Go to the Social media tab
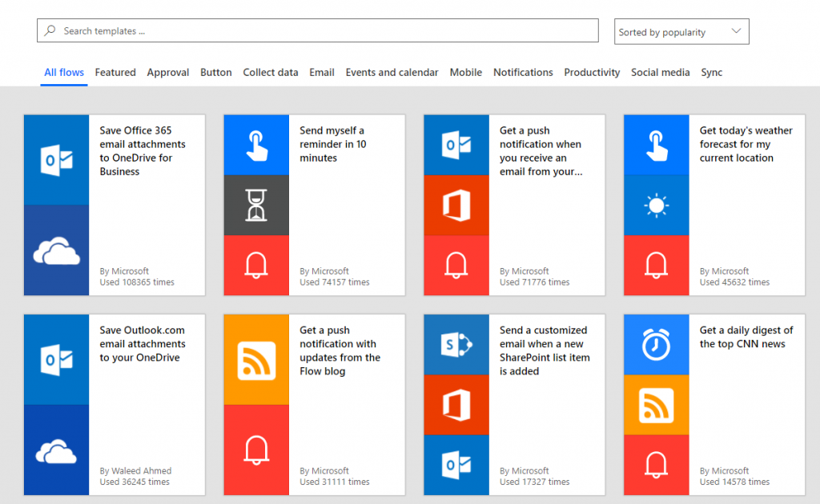This screenshot has width=820, height=504. (x=660, y=73)
